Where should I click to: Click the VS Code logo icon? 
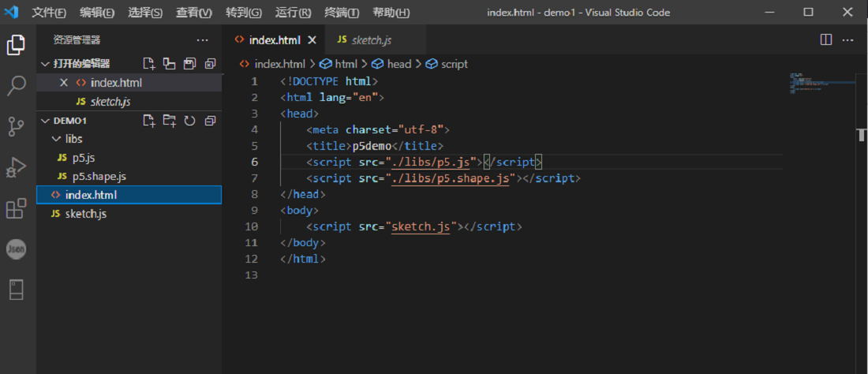12,12
